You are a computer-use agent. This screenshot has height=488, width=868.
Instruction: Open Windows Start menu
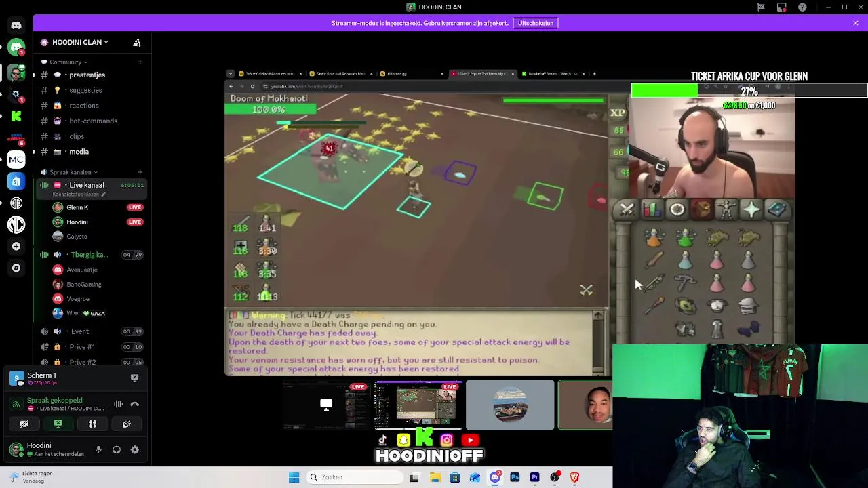click(x=294, y=477)
